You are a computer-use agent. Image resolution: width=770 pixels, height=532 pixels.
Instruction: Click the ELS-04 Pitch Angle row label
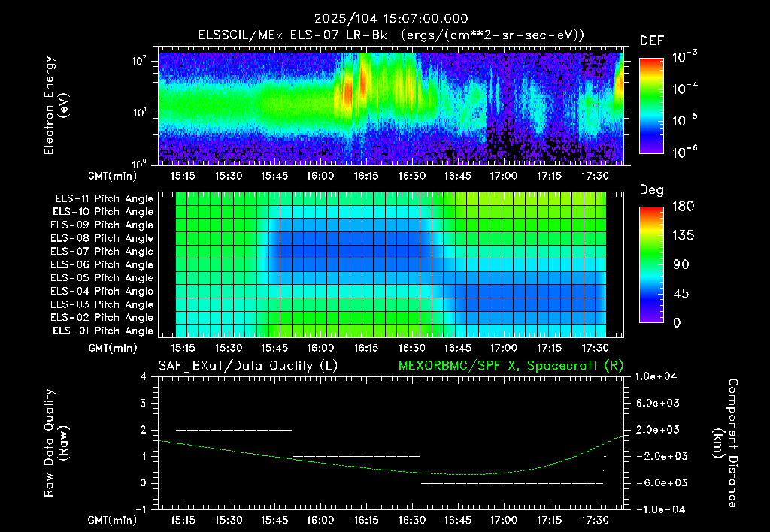(102, 292)
